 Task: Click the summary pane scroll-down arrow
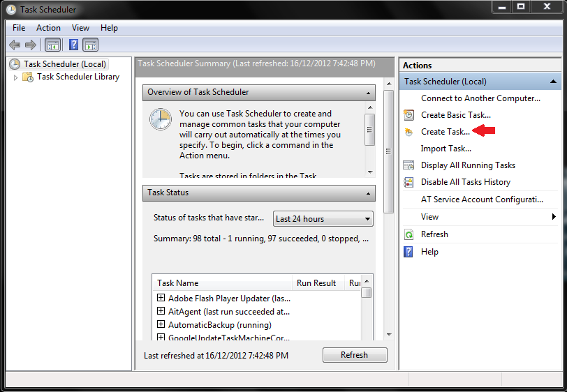(389, 335)
